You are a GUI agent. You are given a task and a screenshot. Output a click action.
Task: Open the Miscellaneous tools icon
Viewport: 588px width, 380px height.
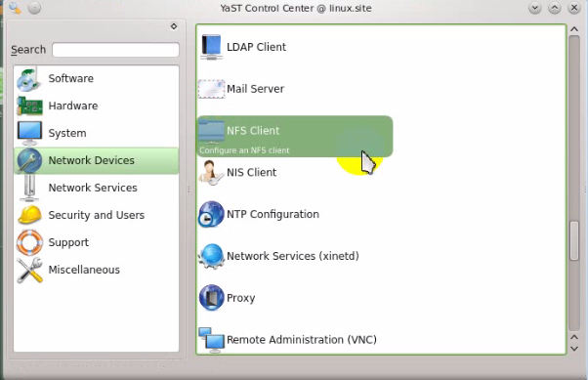click(x=29, y=270)
